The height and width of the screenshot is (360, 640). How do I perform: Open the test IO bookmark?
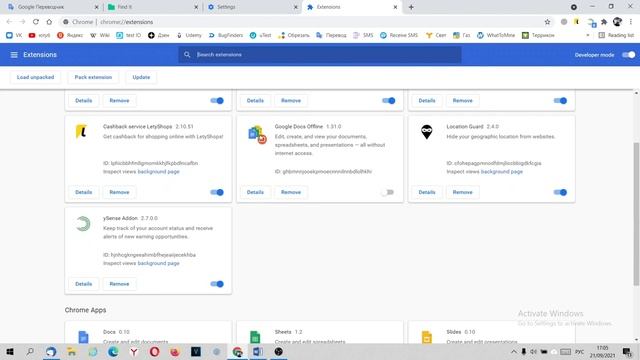coord(129,36)
